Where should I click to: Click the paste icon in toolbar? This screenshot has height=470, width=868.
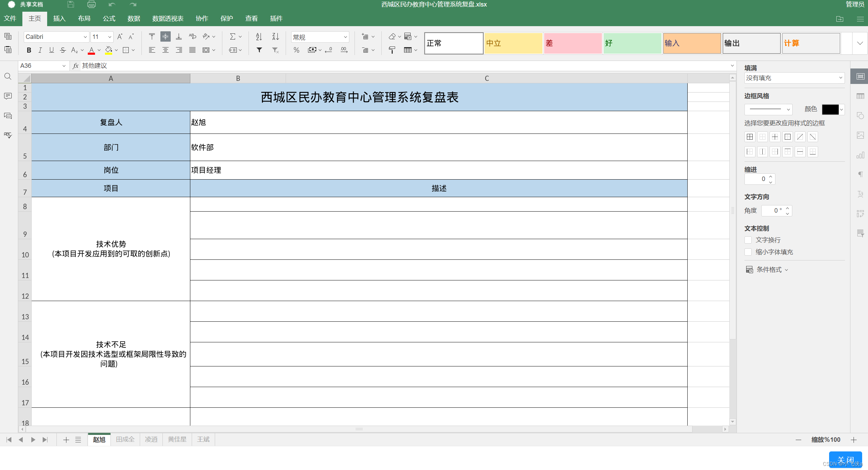pyautogui.click(x=8, y=50)
